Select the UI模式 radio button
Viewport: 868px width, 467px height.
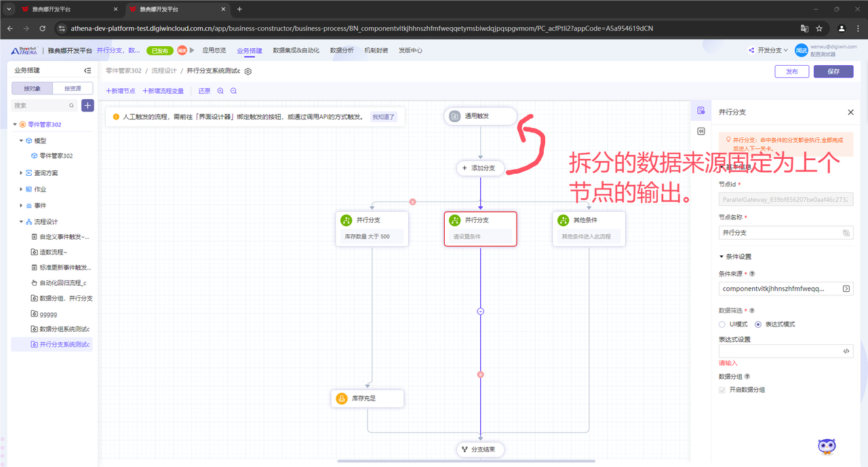pyautogui.click(x=722, y=324)
